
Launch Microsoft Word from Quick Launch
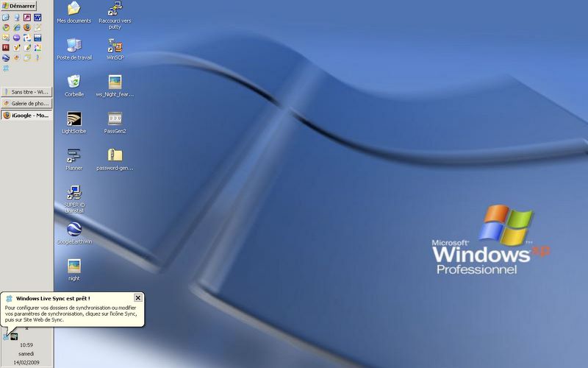[37, 18]
